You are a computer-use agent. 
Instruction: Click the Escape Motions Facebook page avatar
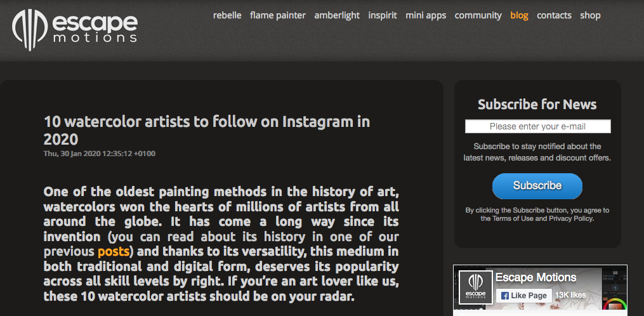pyautogui.click(x=476, y=287)
